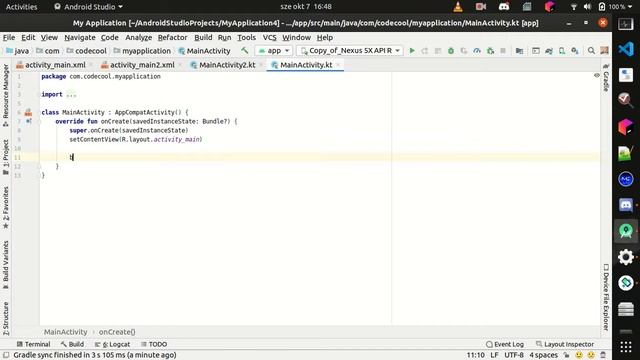Open the Logcat tool window
Image resolution: width=640 pixels, height=360 pixels.
pyautogui.click(x=112, y=344)
